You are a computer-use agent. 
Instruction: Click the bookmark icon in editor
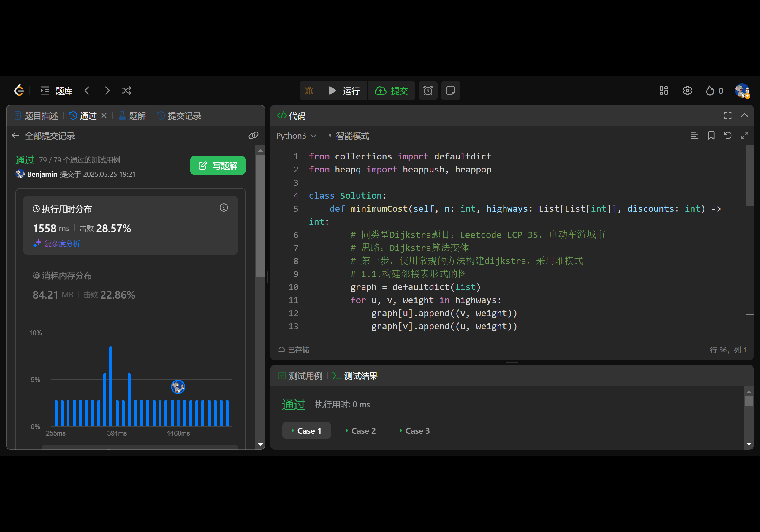point(711,135)
